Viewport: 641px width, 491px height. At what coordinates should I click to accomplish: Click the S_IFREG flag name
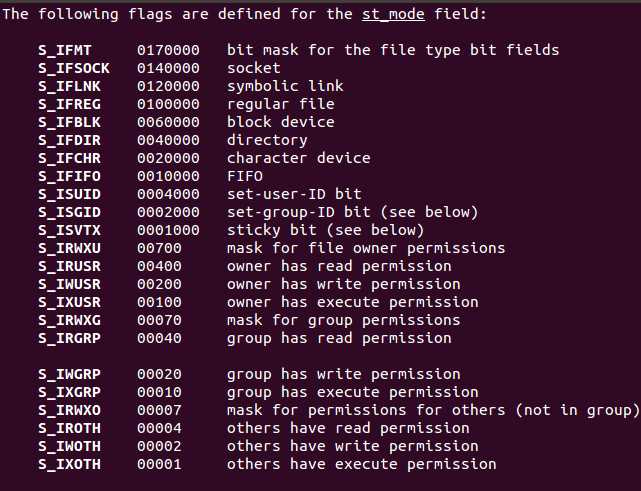pyautogui.click(x=69, y=104)
